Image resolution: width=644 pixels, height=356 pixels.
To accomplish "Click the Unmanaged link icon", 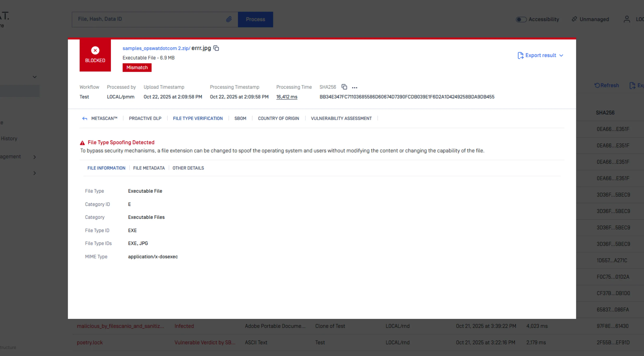I will tap(574, 19).
